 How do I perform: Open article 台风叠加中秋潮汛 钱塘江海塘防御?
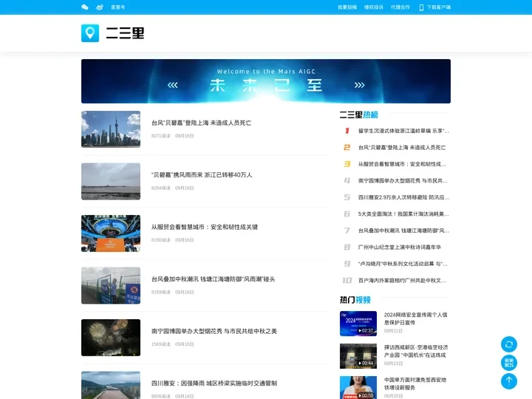[213, 279]
